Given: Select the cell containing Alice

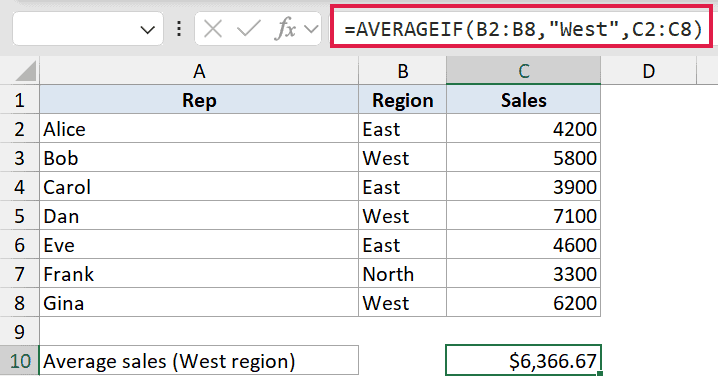Looking at the screenshot, I should (x=199, y=129).
